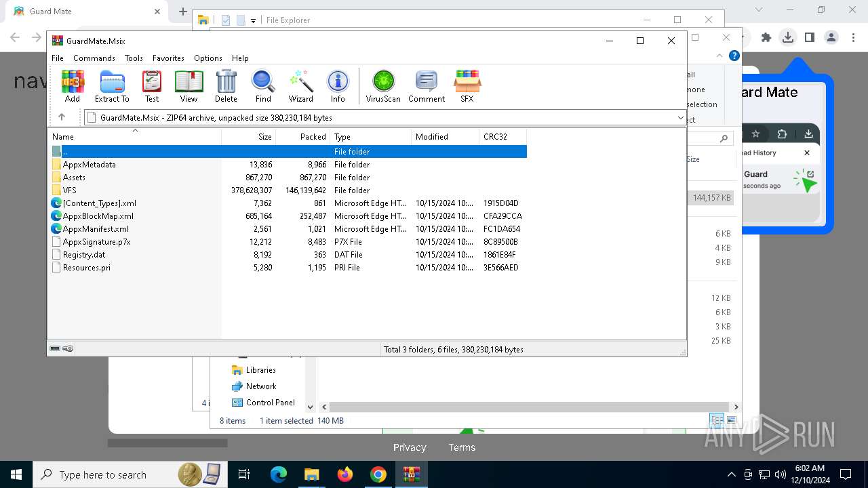Image resolution: width=868 pixels, height=488 pixels.
Task: Sort list by Packed column header
Action: [x=303, y=136]
